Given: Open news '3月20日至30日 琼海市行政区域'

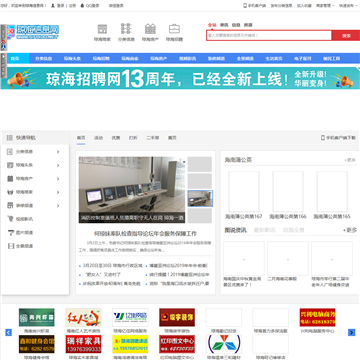Looking at the screenshot, I should point(112,266).
